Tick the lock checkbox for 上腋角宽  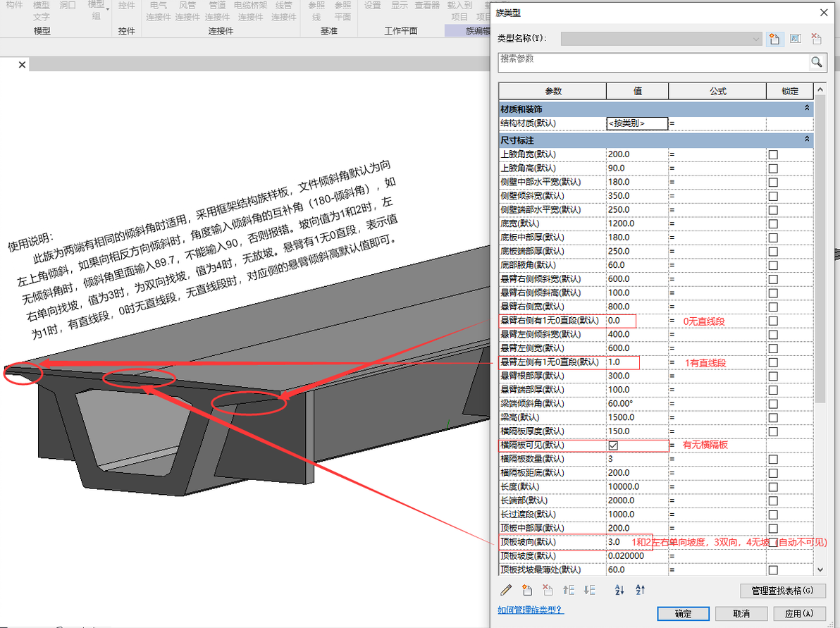(x=773, y=154)
